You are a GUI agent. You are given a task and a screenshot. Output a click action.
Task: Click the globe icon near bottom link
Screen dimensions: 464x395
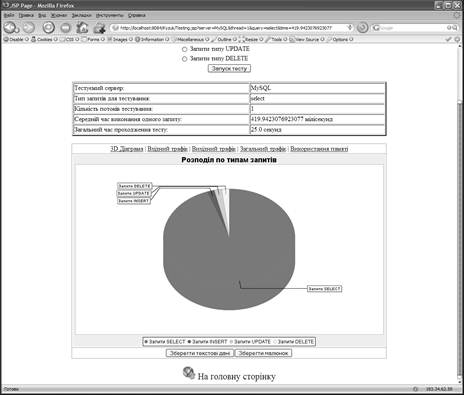[189, 373]
